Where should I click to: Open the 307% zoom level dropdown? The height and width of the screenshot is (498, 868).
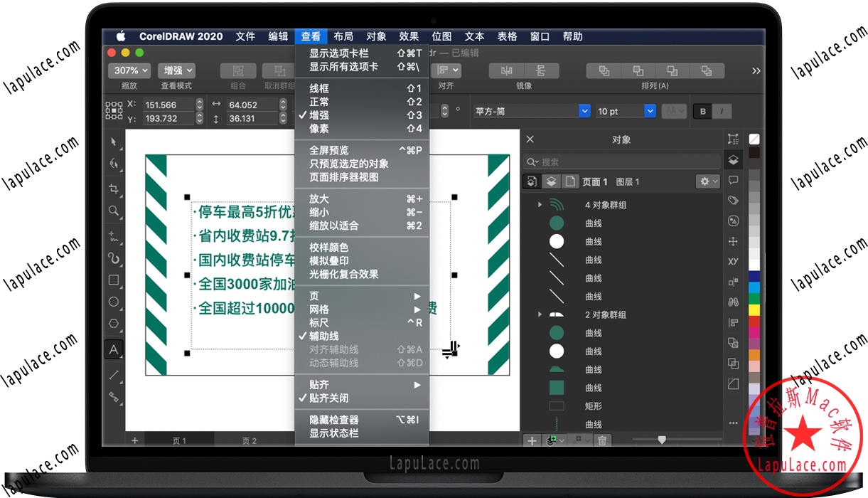point(129,70)
